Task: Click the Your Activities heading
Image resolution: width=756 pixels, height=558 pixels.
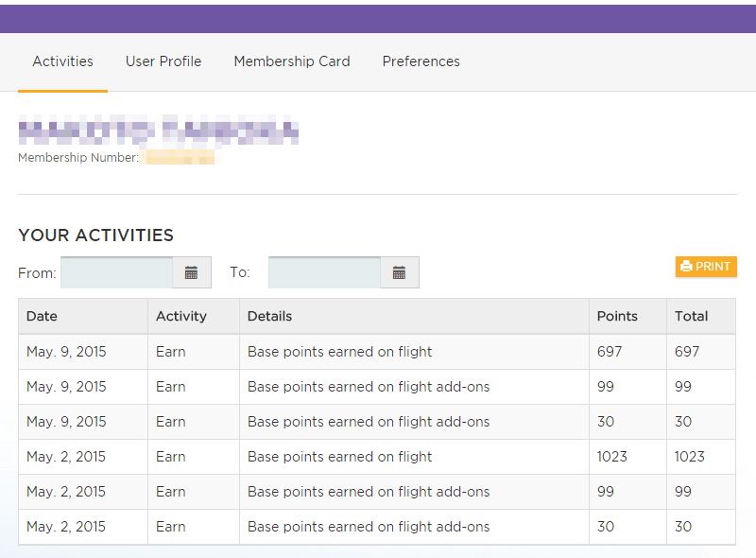Action: 95,235
